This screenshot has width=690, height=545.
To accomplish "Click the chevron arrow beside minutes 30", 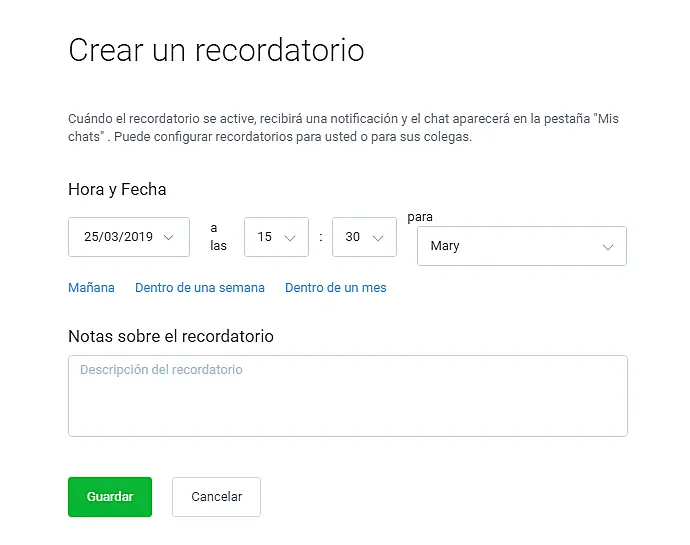I will (377, 237).
